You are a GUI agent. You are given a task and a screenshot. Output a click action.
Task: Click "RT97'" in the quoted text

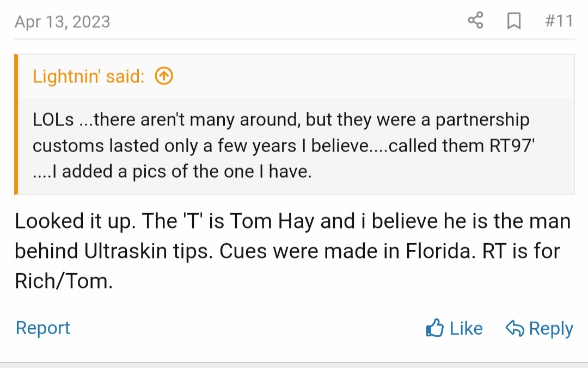point(507,146)
